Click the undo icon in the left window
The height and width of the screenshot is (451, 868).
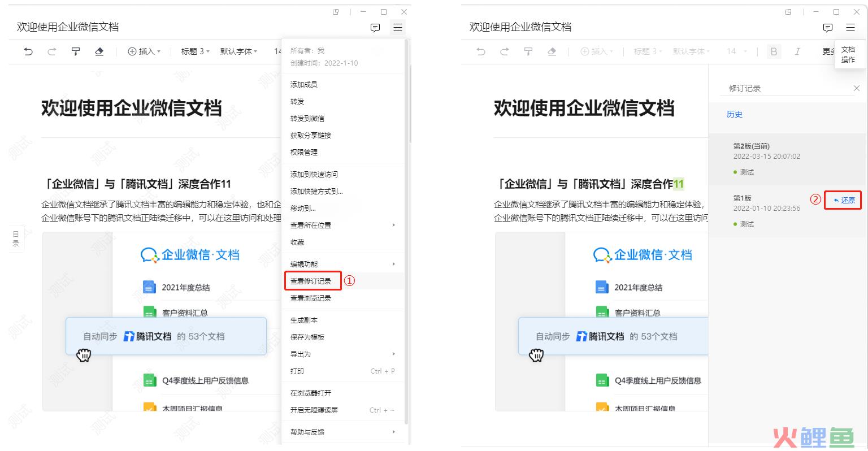tap(28, 51)
